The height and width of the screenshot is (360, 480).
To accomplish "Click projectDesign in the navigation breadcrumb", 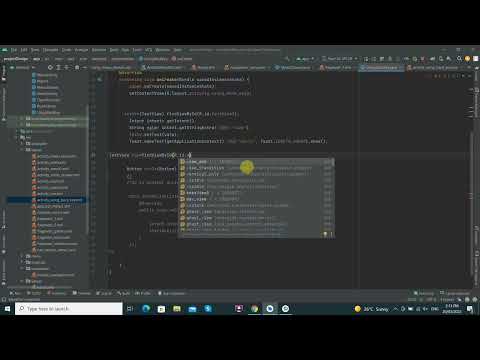I will (16, 59).
